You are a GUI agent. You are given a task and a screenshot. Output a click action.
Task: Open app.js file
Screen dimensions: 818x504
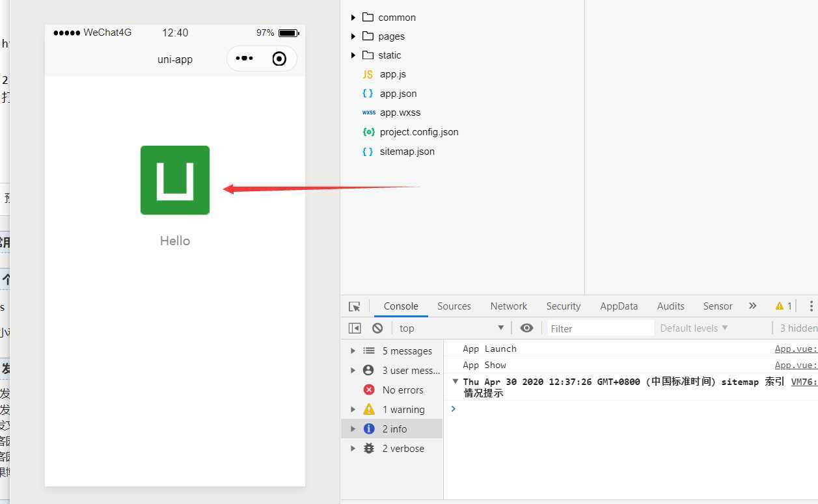tap(393, 74)
